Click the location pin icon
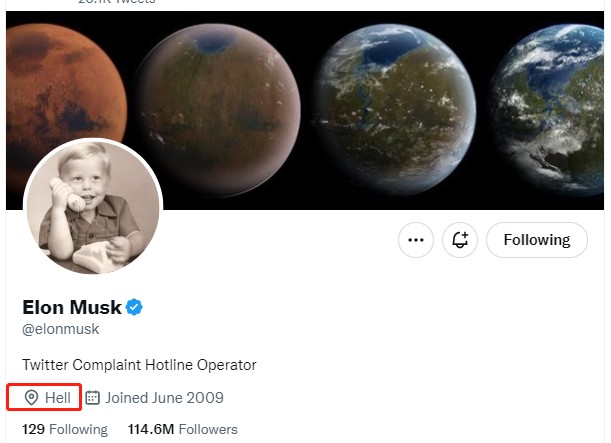This screenshot has width=611, height=443. pyautogui.click(x=31, y=398)
